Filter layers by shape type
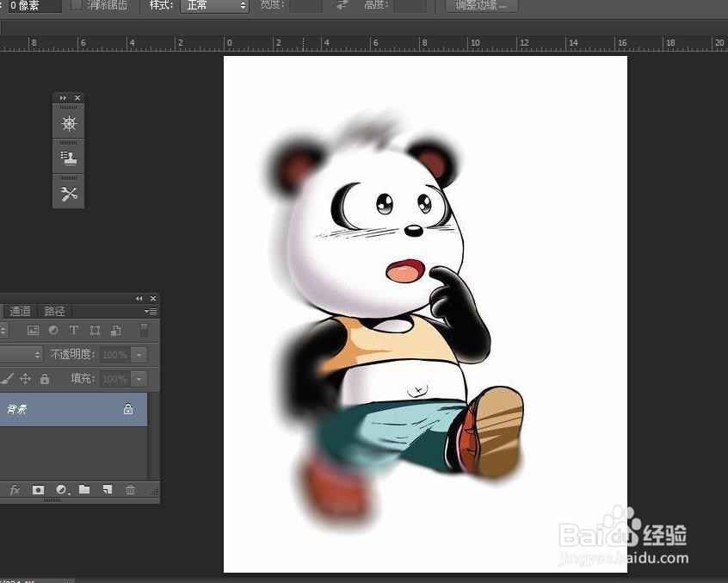The image size is (728, 583). 96,331
